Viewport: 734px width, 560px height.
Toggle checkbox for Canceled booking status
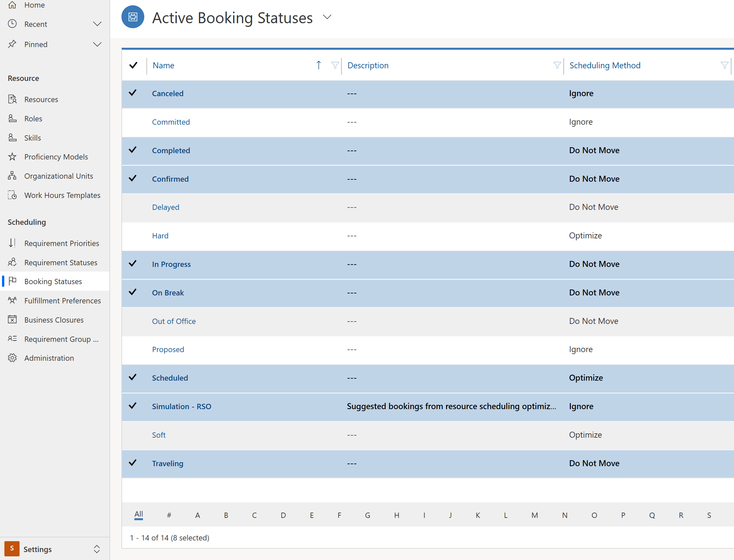(134, 93)
